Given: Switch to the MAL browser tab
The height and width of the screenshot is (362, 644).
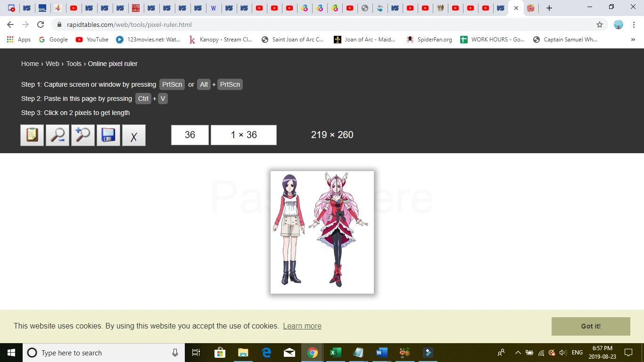Looking at the screenshot, I should (42, 8).
